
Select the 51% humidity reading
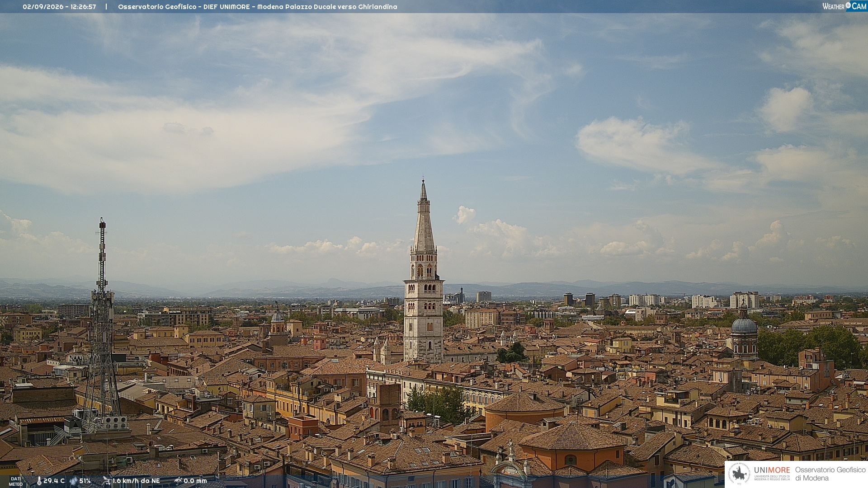[85, 481]
